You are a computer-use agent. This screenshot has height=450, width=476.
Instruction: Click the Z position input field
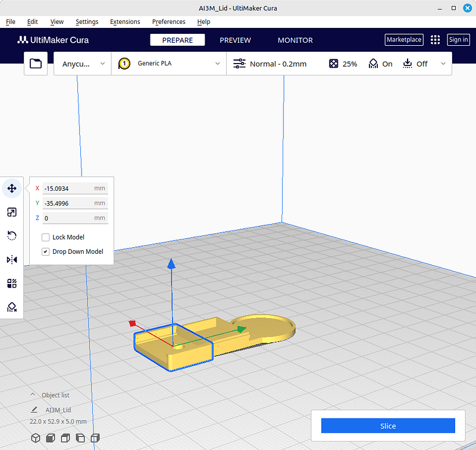pos(75,218)
